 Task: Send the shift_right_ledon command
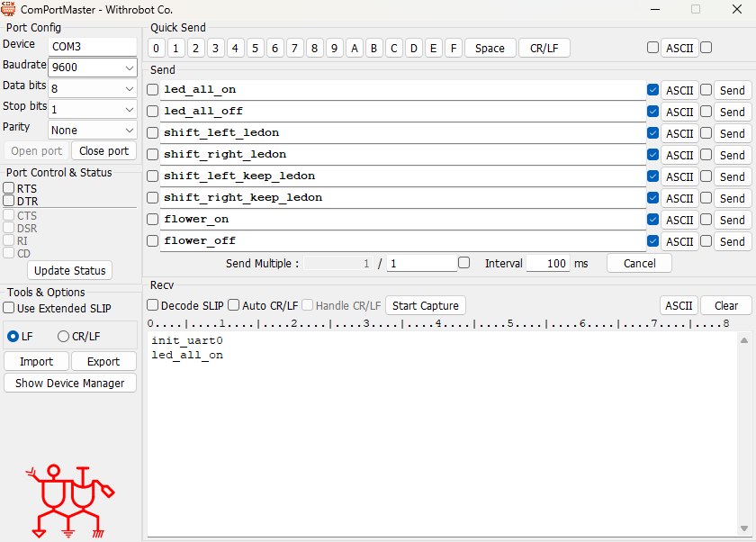coord(733,155)
